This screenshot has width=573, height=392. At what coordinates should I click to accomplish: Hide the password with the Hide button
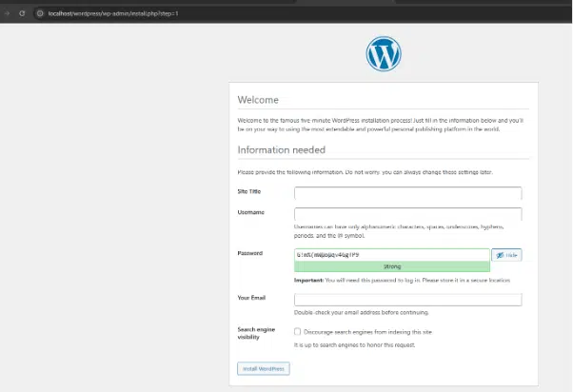[x=506, y=255]
